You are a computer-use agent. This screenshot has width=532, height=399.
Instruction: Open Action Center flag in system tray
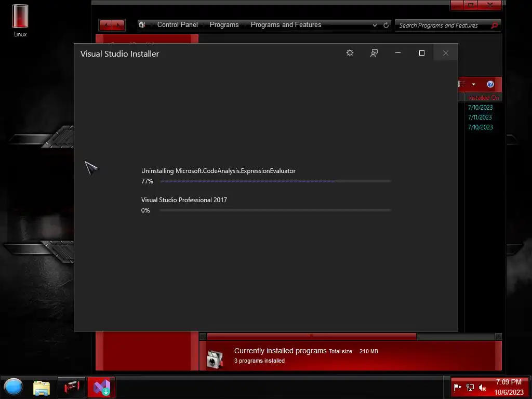(x=457, y=387)
